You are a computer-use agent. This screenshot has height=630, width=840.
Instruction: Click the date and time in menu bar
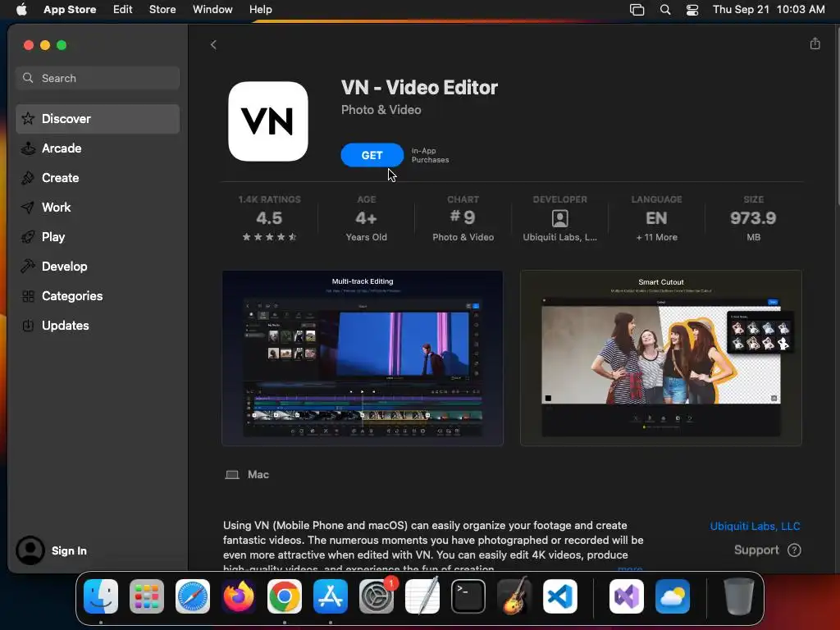tap(769, 10)
